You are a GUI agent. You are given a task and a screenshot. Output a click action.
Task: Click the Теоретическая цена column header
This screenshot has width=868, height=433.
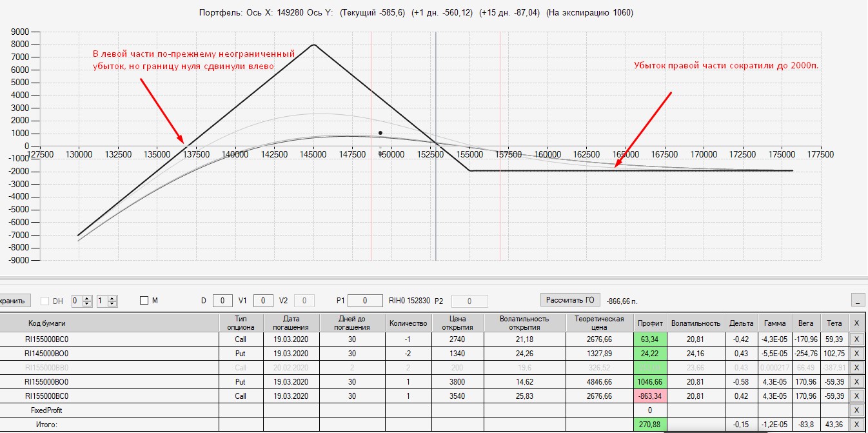[600, 323]
